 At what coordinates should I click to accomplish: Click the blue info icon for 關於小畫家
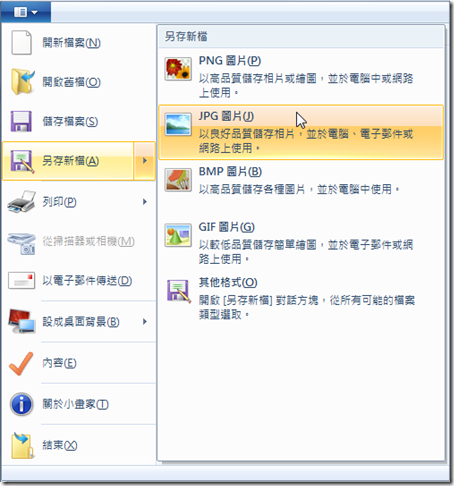pos(21,404)
